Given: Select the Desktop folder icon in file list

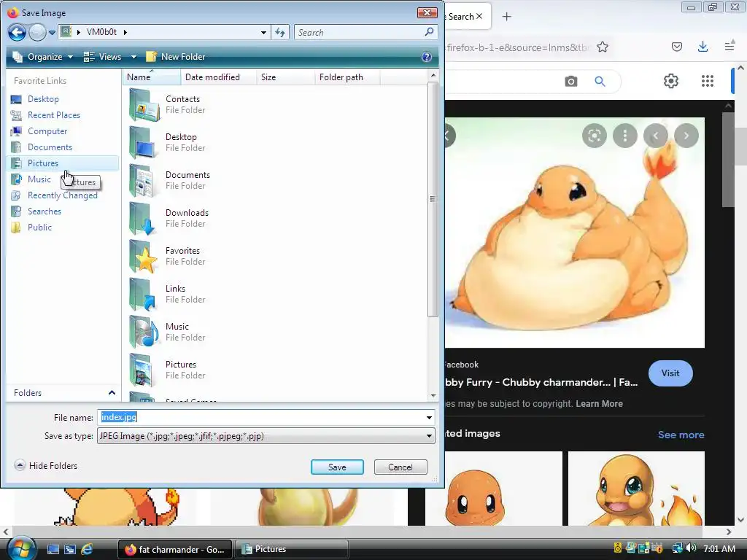Looking at the screenshot, I should (x=144, y=142).
